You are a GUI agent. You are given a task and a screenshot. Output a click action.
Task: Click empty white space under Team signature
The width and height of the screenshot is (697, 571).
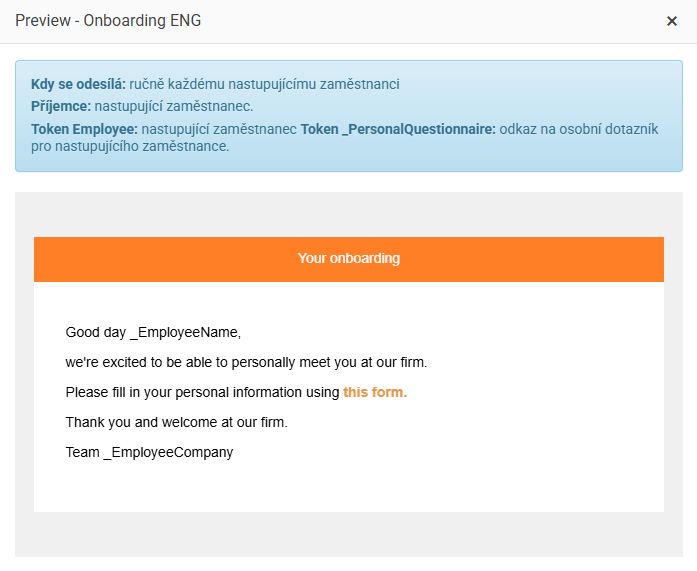coord(348,487)
